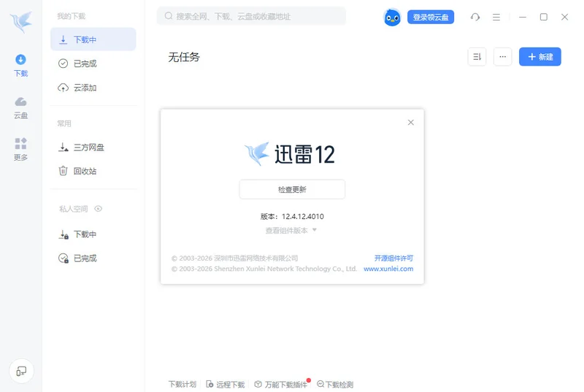Open the main hamburger menu

coord(496,17)
